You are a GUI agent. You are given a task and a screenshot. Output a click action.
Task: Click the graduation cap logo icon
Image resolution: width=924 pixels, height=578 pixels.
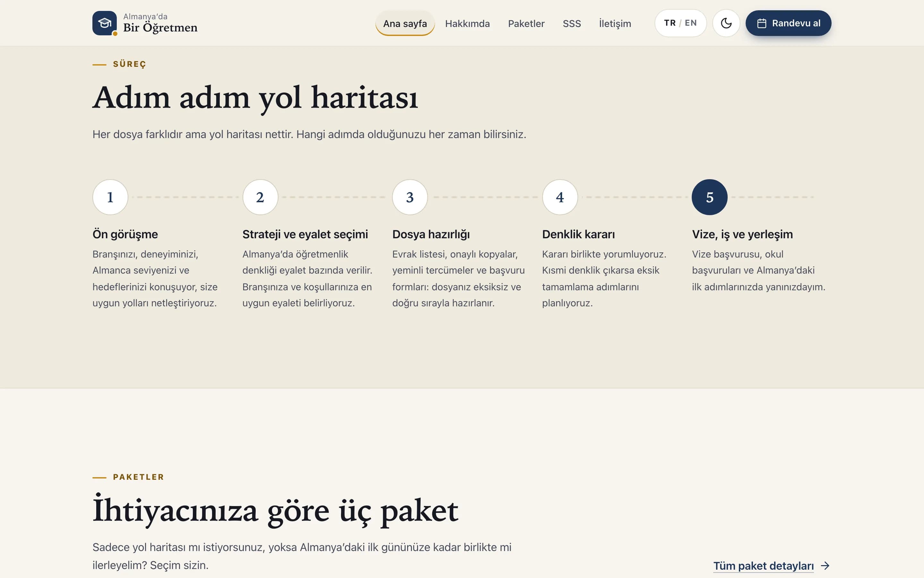click(x=105, y=23)
